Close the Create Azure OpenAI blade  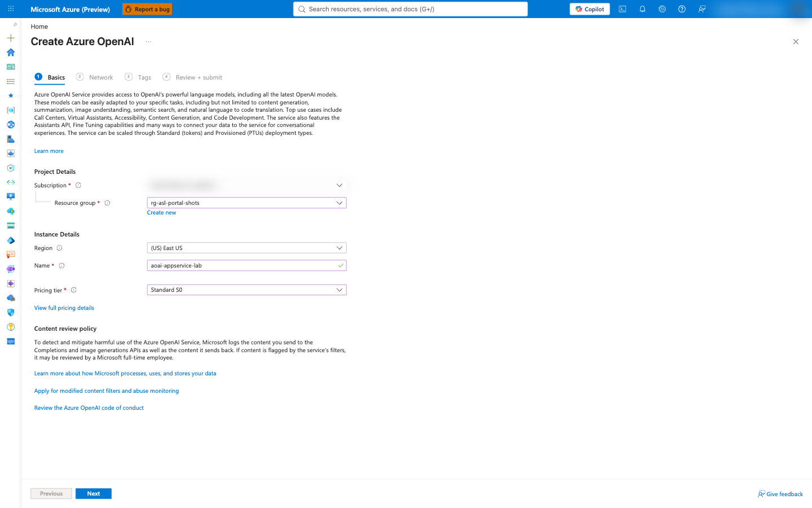[796, 42]
